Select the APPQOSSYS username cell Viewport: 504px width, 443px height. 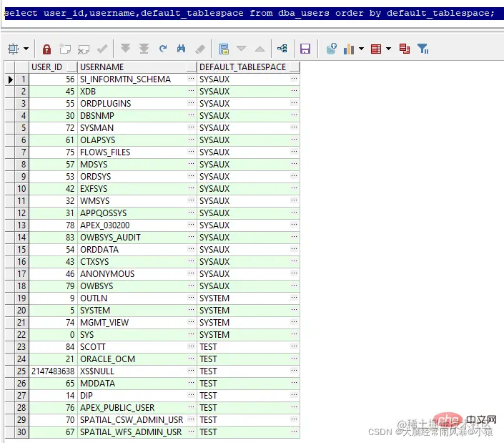pyautogui.click(x=137, y=213)
